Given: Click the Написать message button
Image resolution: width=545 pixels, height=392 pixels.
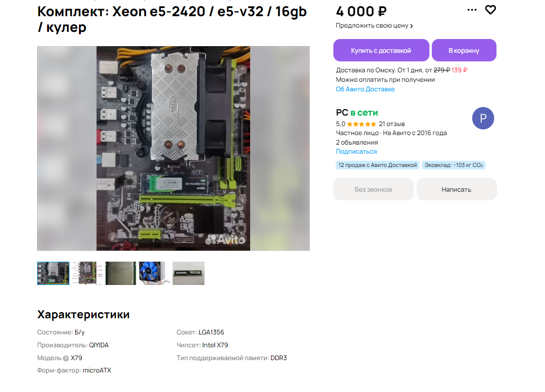Looking at the screenshot, I should 457,189.
